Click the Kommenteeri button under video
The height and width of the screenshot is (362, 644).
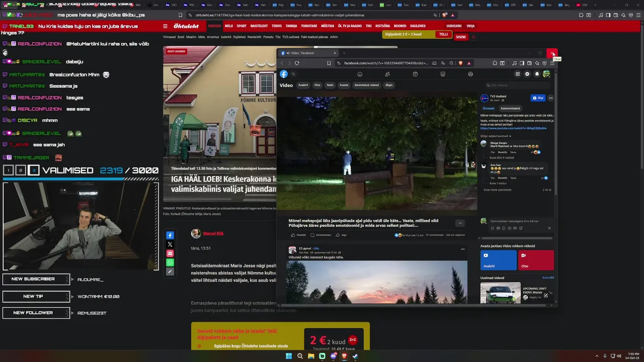321,235
